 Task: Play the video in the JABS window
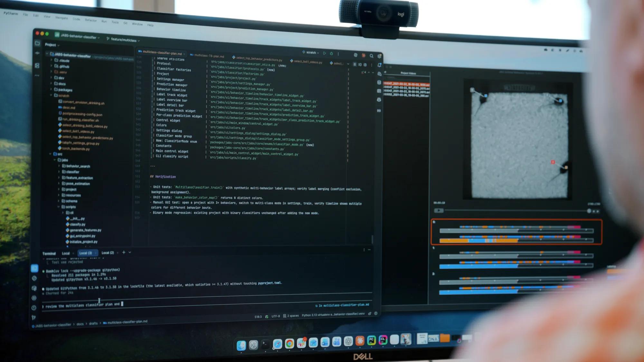(439, 210)
